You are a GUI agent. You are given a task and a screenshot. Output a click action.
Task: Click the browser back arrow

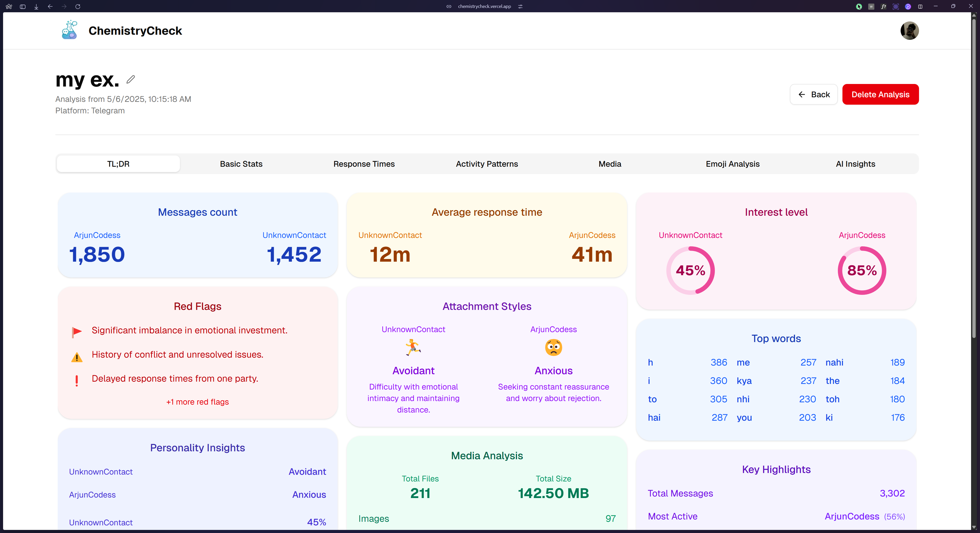pos(50,6)
